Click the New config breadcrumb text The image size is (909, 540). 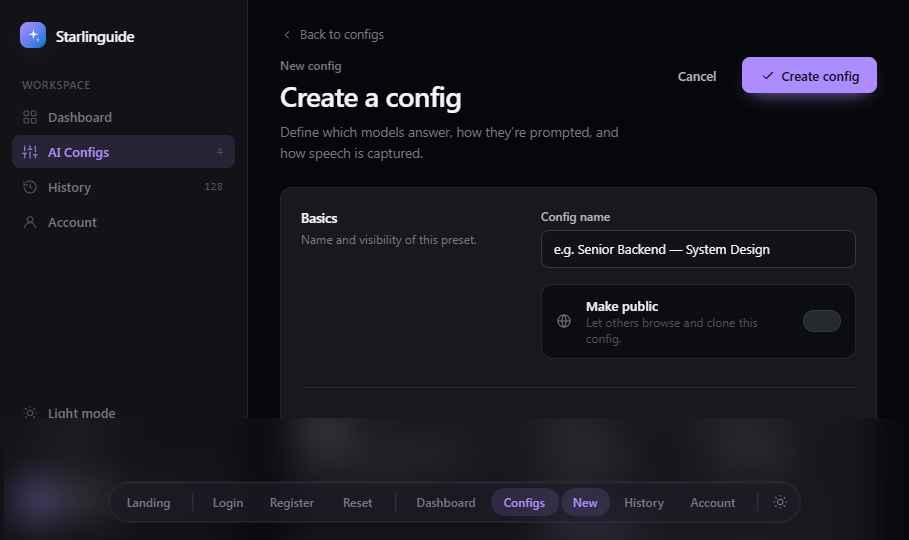pyautogui.click(x=311, y=66)
